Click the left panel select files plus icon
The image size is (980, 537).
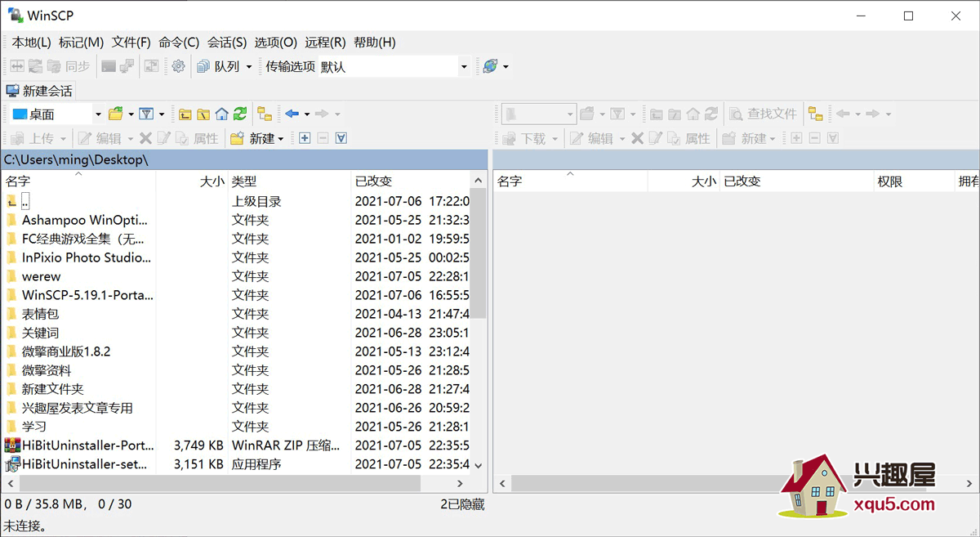coord(305,139)
